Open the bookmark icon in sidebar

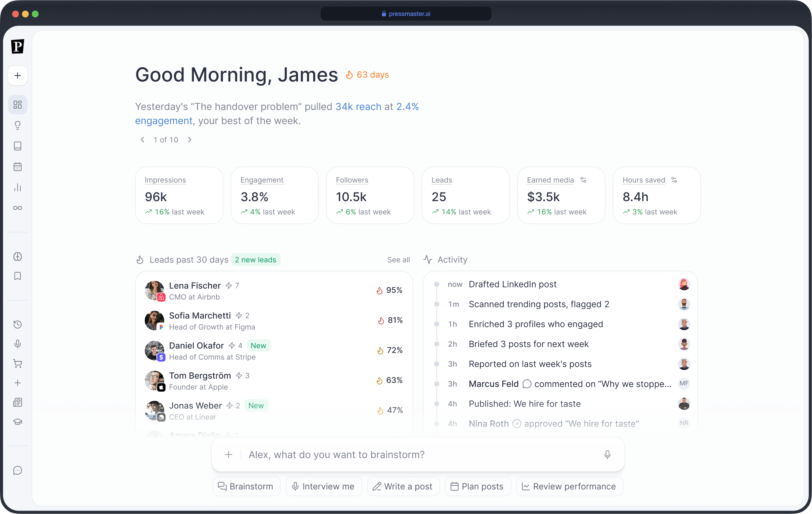click(18, 276)
